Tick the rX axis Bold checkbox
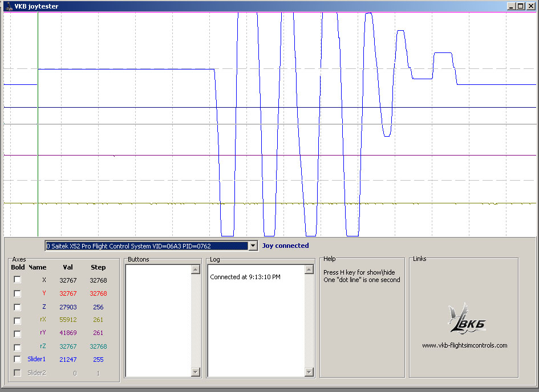Image resolution: width=539 pixels, height=392 pixels. (x=18, y=321)
